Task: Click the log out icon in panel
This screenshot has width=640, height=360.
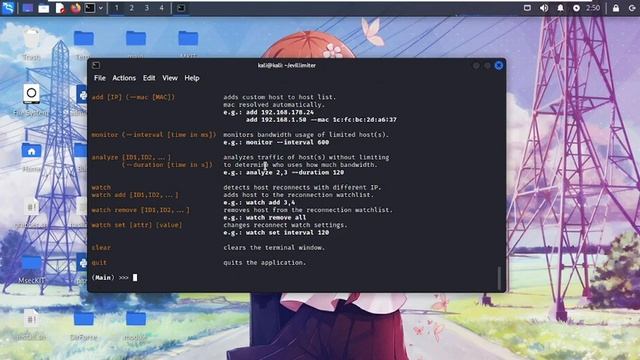Action: [632, 8]
